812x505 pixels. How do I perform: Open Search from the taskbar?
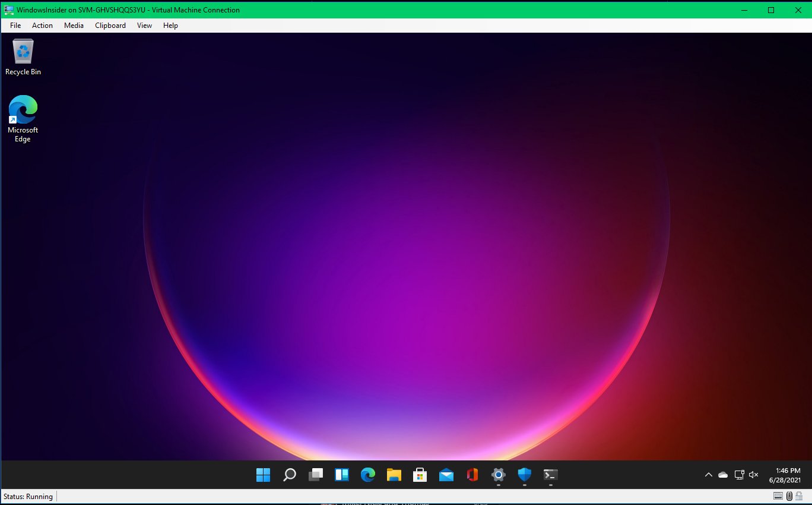click(289, 475)
